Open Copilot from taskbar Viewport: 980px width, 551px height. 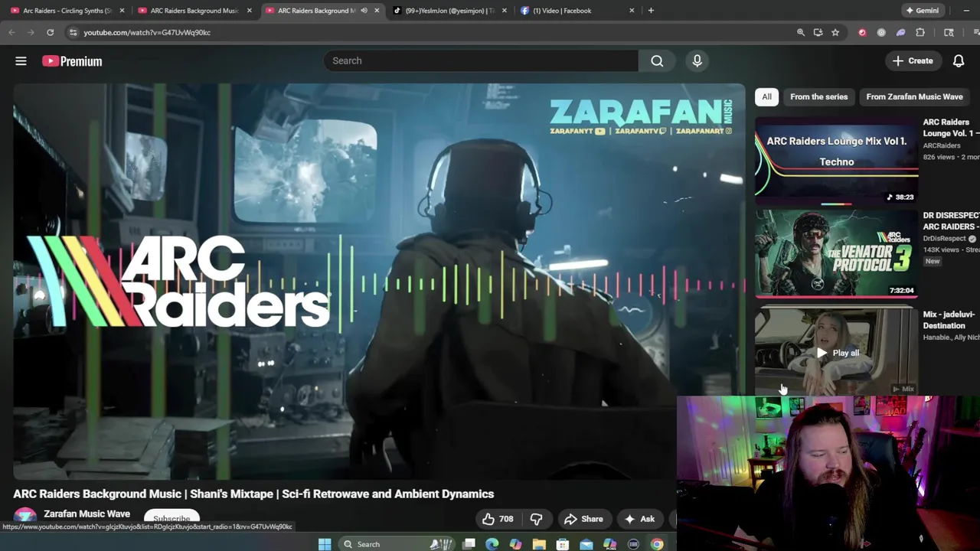pos(515,544)
